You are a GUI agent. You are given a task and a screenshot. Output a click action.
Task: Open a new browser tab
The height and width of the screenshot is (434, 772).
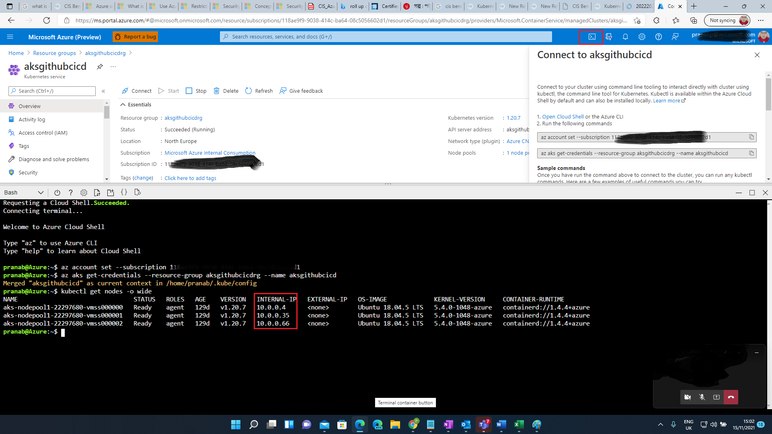(693, 6)
